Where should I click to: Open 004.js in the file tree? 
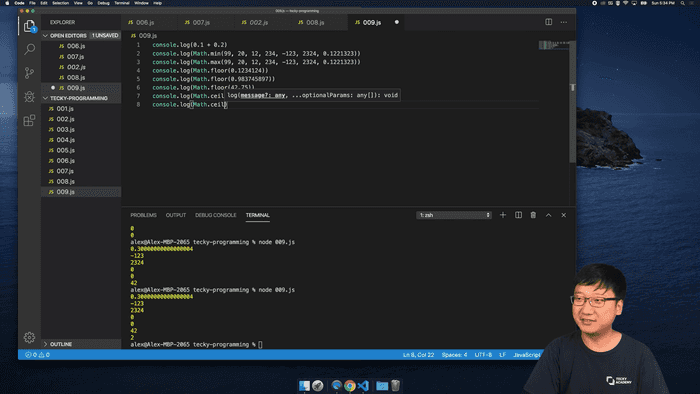(81, 140)
